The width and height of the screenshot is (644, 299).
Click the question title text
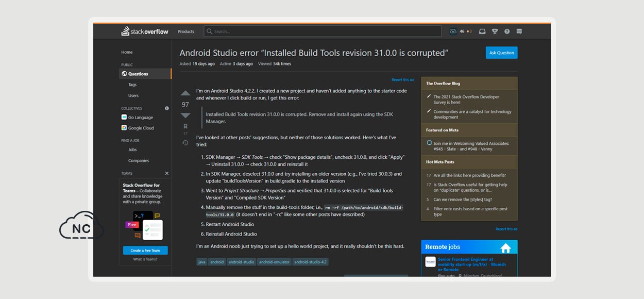[314, 53]
